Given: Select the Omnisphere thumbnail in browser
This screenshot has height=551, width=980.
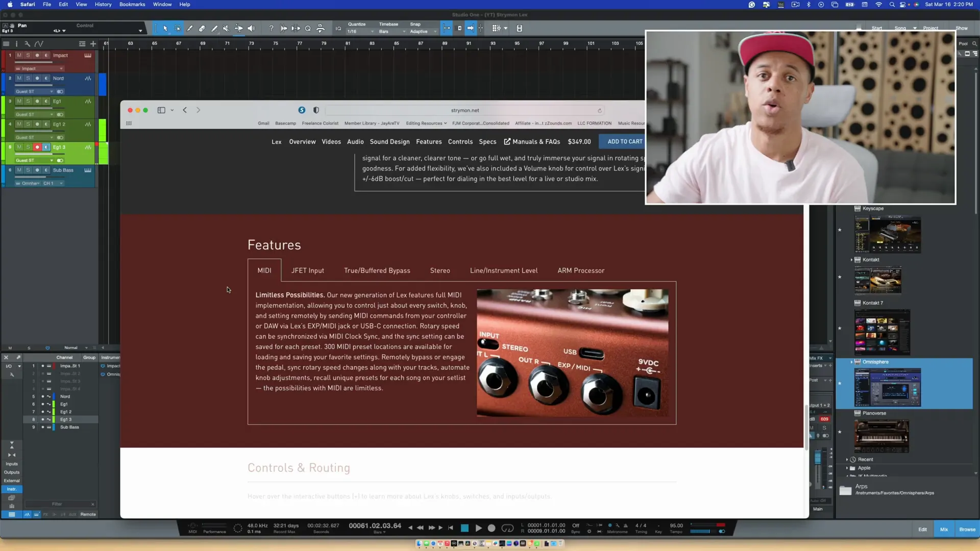Looking at the screenshot, I should point(888,388).
